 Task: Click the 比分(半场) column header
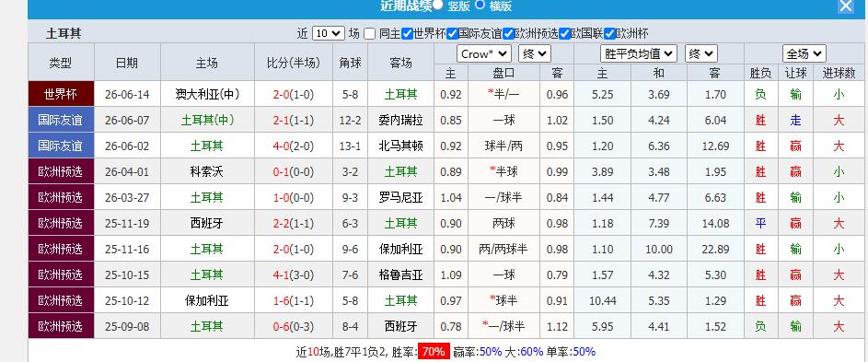(x=294, y=63)
